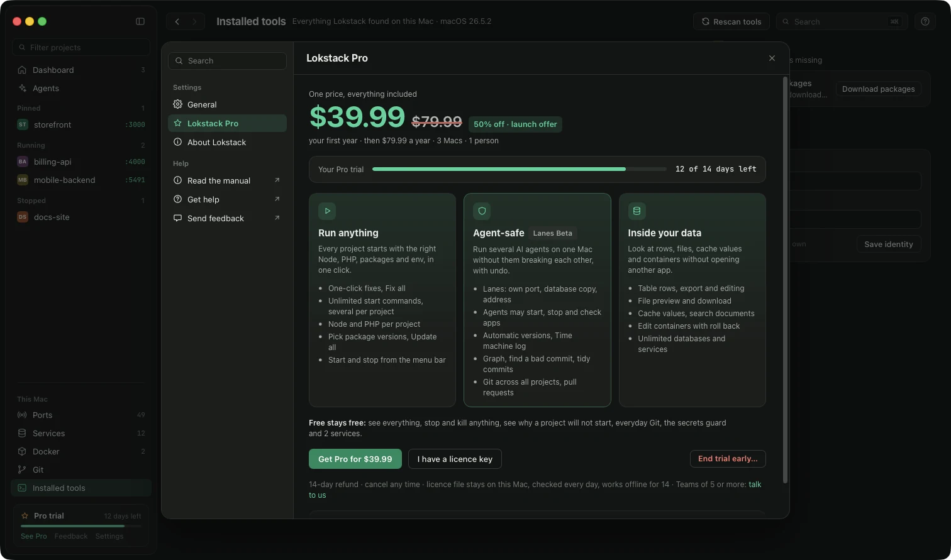Click the Download packages button
This screenshot has width=951, height=560.
(x=878, y=89)
